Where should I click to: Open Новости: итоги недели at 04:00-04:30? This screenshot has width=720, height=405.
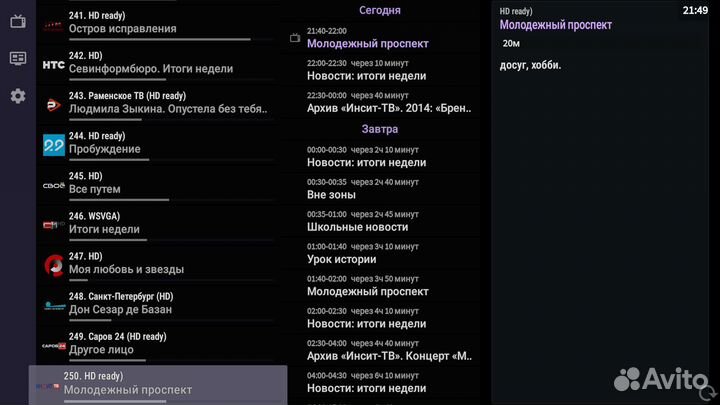pos(381,382)
